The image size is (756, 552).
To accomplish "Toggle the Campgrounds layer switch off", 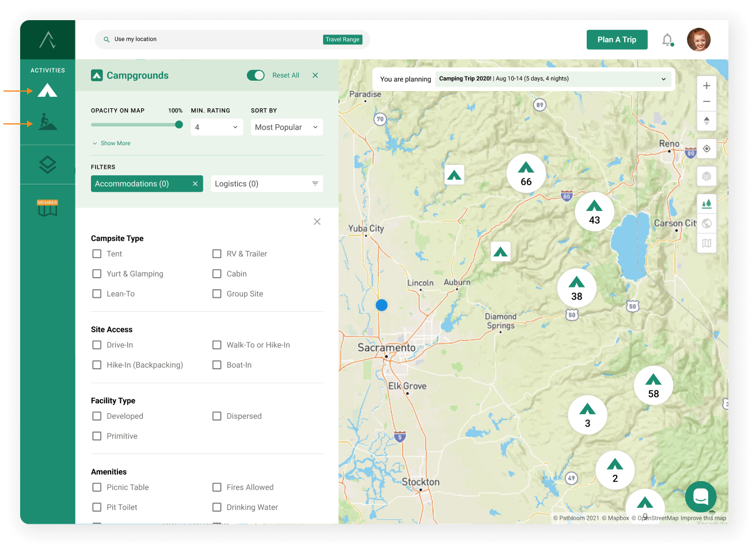I will click(x=256, y=75).
